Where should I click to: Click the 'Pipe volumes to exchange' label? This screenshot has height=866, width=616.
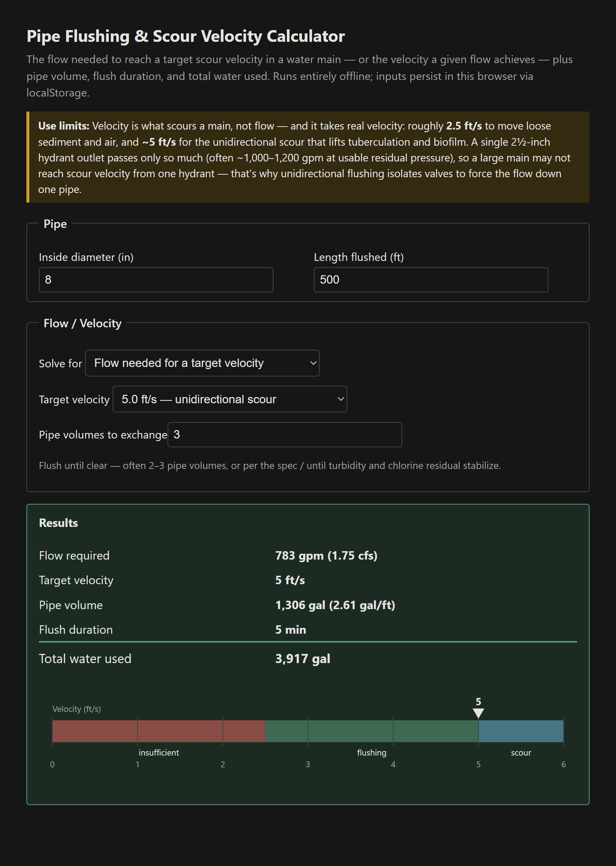[x=103, y=435]
